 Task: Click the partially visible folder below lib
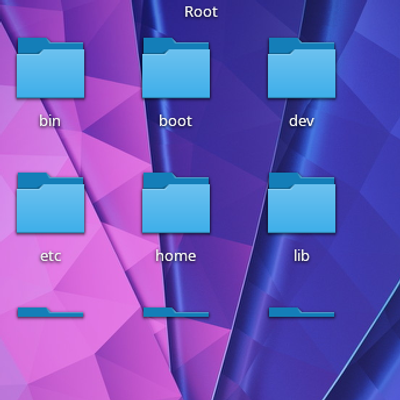(x=302, y=313)
